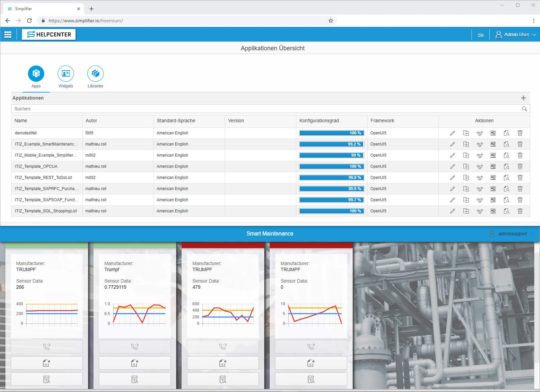Screen dimensions: 540x392
Task: Click the image icon for ITIZ_Template_SAPSOAP row
Action: pyautogui.click(x=493, y=200)
